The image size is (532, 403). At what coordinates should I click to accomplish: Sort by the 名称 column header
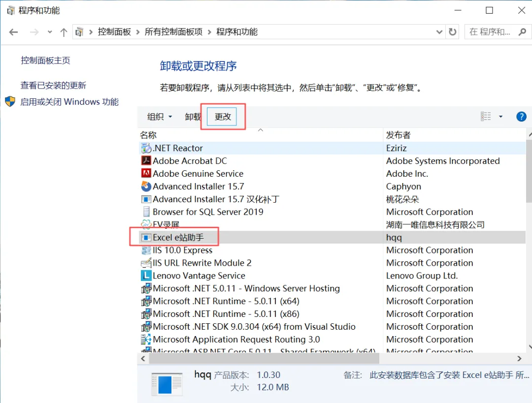pos(260,135)
